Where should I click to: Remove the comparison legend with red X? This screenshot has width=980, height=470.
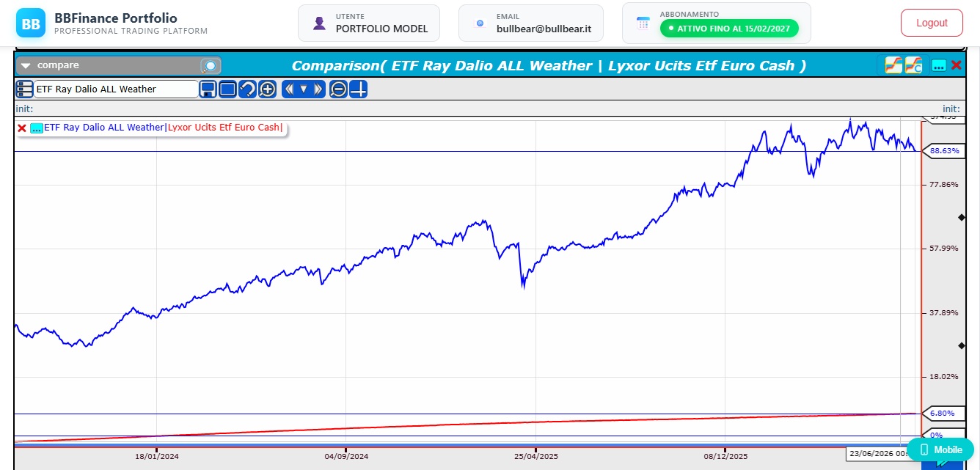coord(22,128)
